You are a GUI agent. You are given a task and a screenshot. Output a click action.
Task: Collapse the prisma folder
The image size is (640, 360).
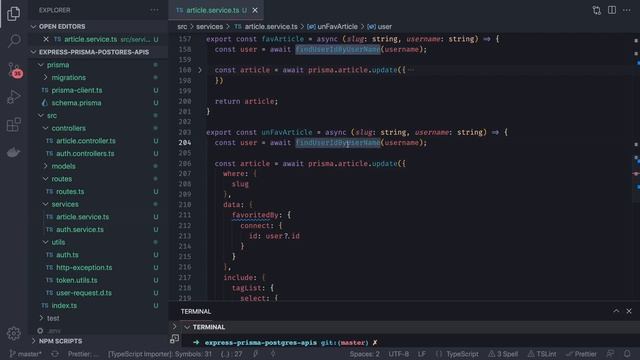[x=41, y=65]
